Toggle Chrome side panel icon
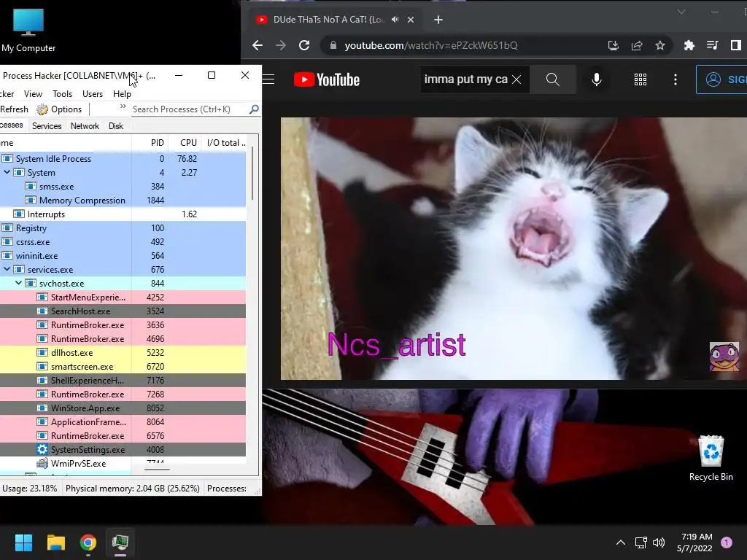Screen dimensions: 747x560 point(735,45)
